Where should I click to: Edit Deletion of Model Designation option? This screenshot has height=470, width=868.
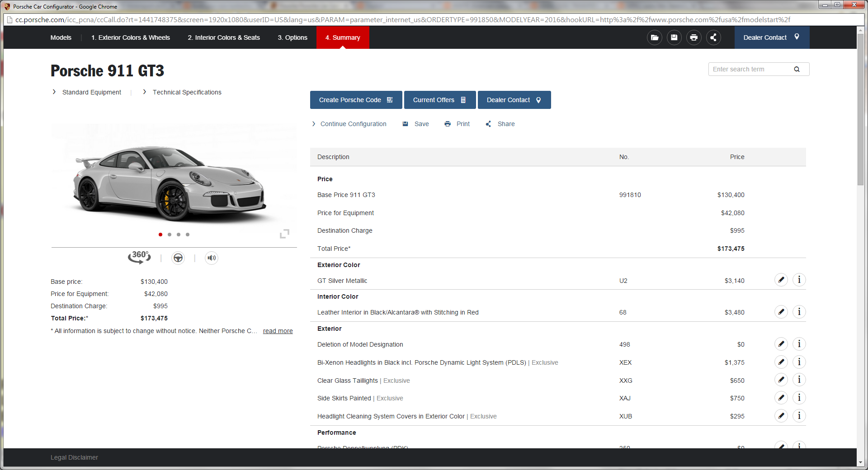tap(781, 344)
